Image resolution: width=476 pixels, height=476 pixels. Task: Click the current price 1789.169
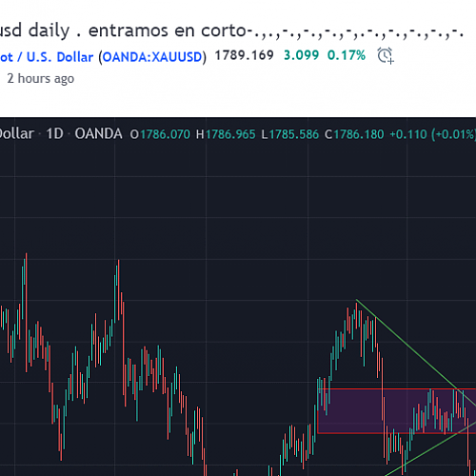(245, 55)
